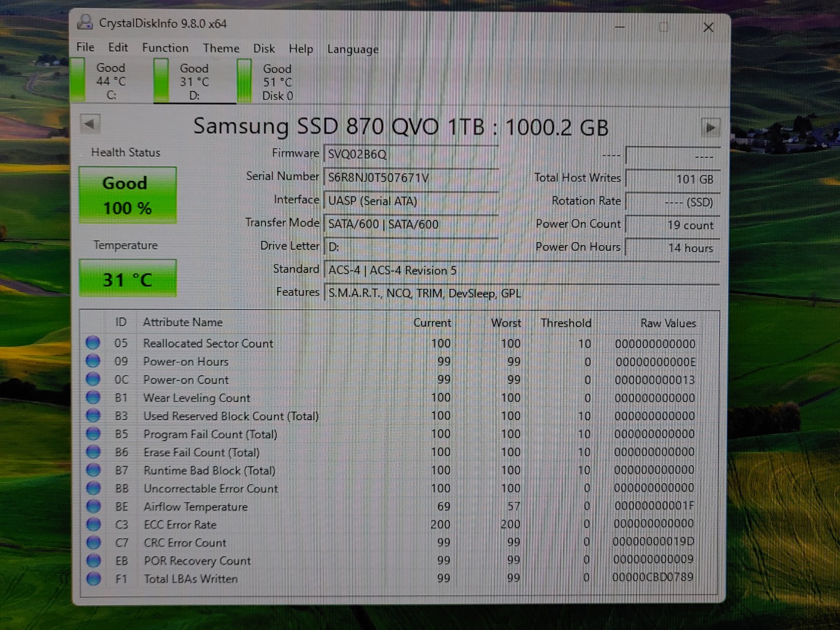Image resolution: width=840 pixels, height=630 pixels.
Task: Select the D: drive tab at 31 °C
Action: tap(194, 82)
